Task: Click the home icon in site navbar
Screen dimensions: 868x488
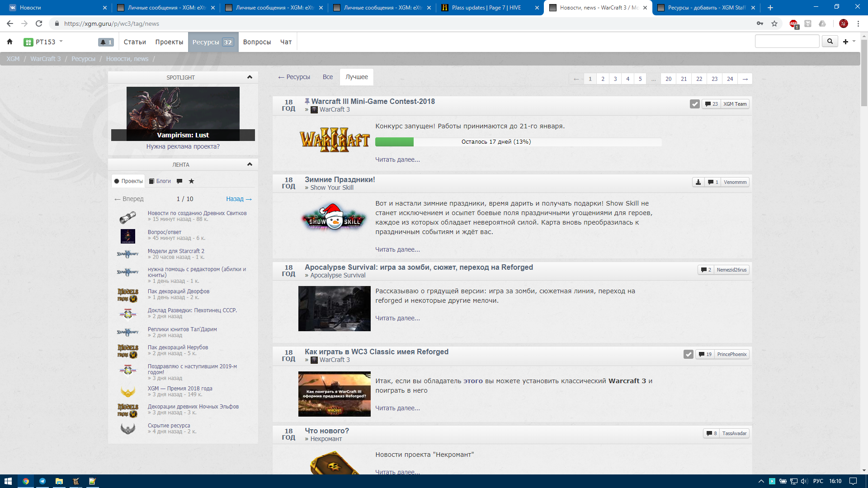Action: click(9, 42)
